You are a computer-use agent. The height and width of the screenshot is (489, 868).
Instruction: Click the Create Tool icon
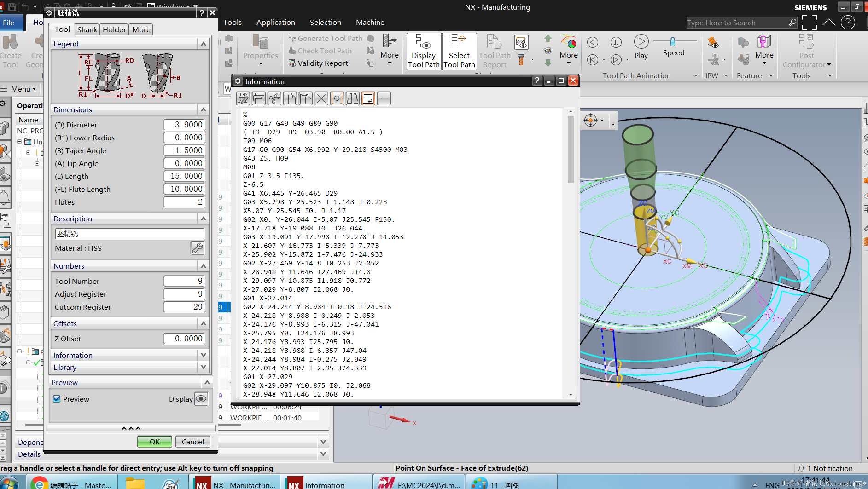(x=11, y=51)
